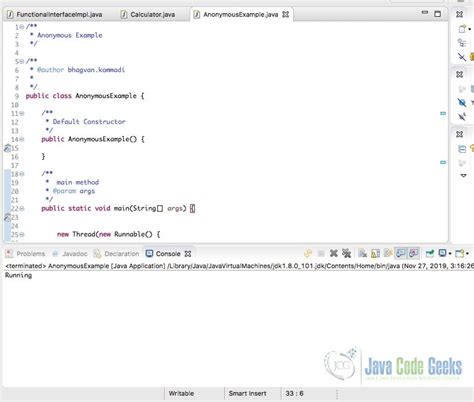Open the dropdown arrow beside the new item icon
The height and width of the screenshot is (402, 474).
[x=469, y=30]
